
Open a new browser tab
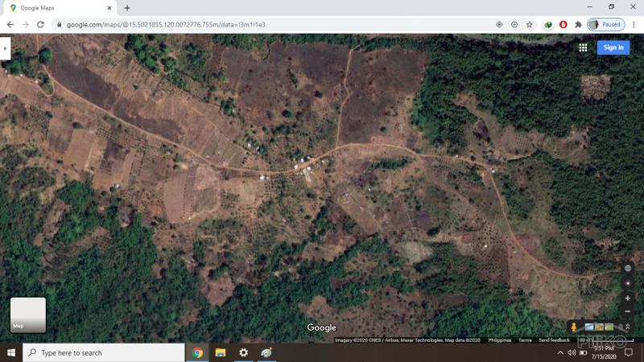click(127, 8)
